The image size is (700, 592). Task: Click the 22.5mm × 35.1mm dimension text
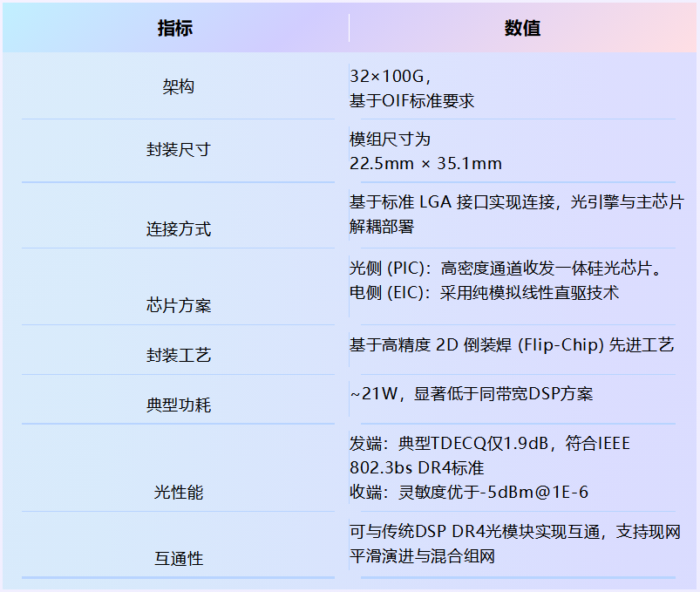click(x=425, y=163)
